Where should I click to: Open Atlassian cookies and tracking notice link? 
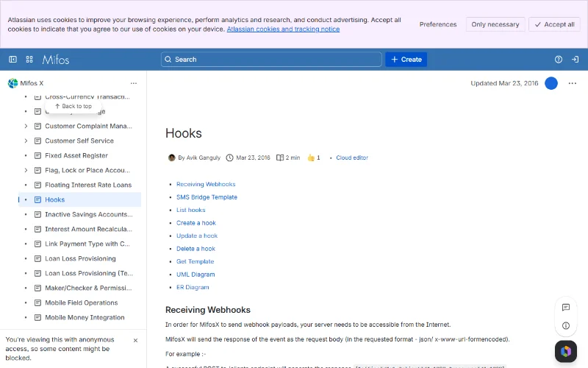(283, 29)
